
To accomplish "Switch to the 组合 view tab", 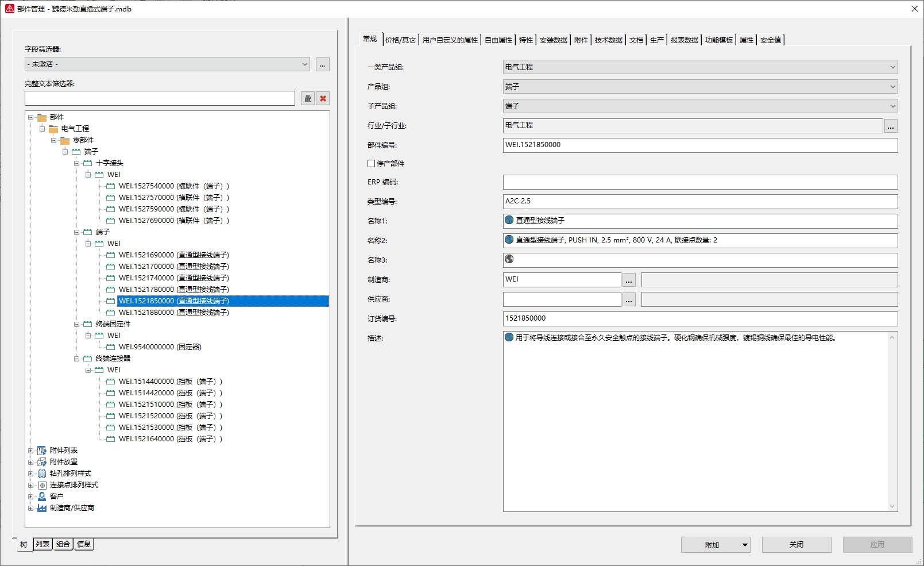I will pyautogui.click(x=63, y=544).
